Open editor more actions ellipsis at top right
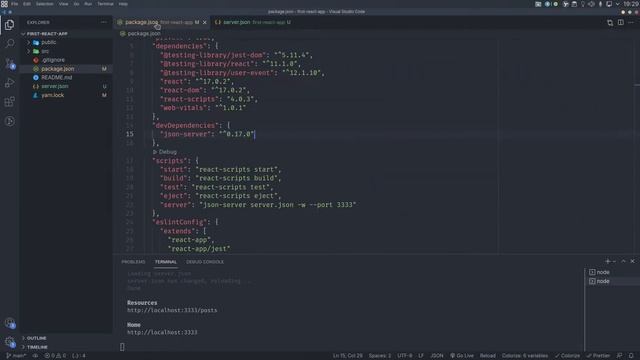The height and width of the screenshot is (360, 640). click(x=631, y=22)
